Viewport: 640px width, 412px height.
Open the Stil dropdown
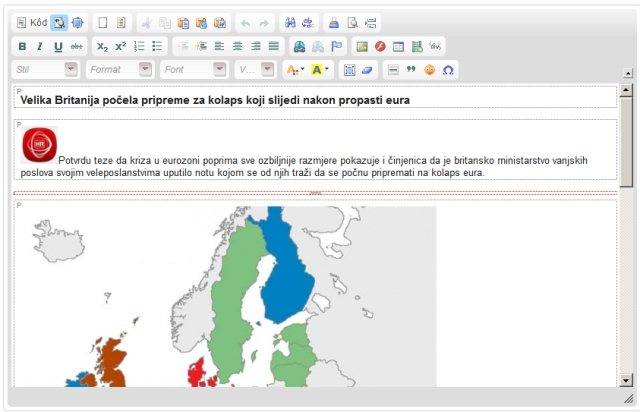tap(46, 70)
